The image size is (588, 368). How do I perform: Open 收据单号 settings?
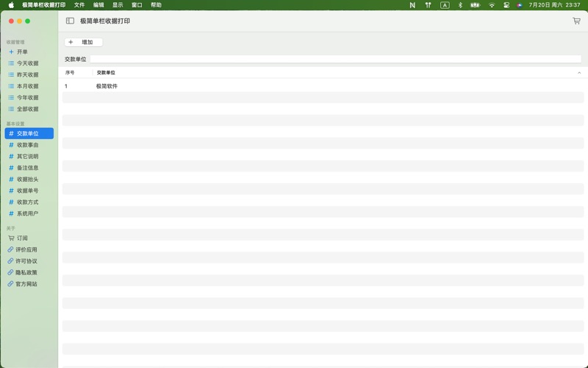coord(29,191)
